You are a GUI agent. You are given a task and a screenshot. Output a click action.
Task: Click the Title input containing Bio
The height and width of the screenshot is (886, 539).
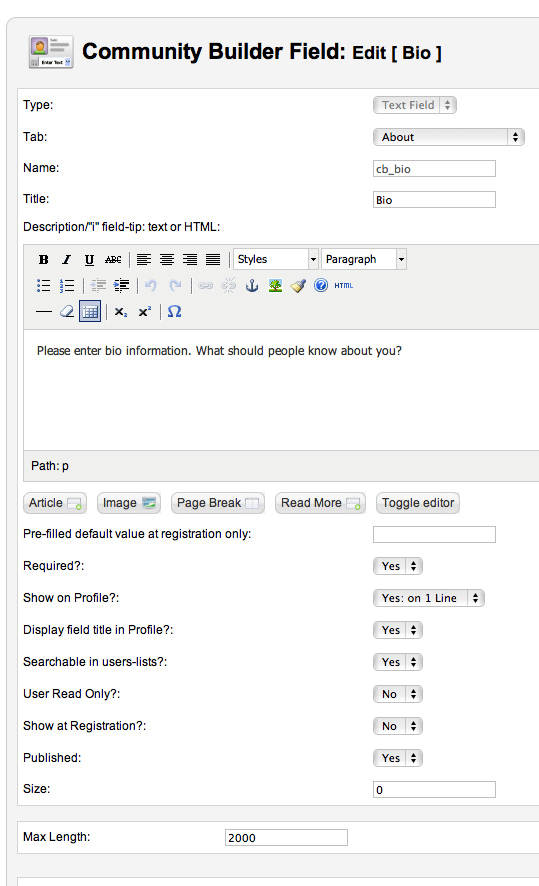pyautogui.click(x=434, y=200)
